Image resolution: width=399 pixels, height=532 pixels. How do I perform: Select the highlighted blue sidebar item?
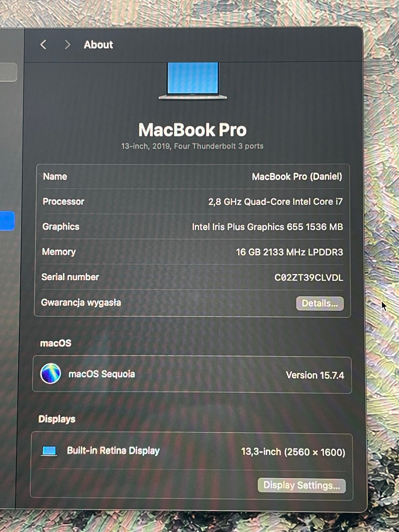click(x=7, y=221)
